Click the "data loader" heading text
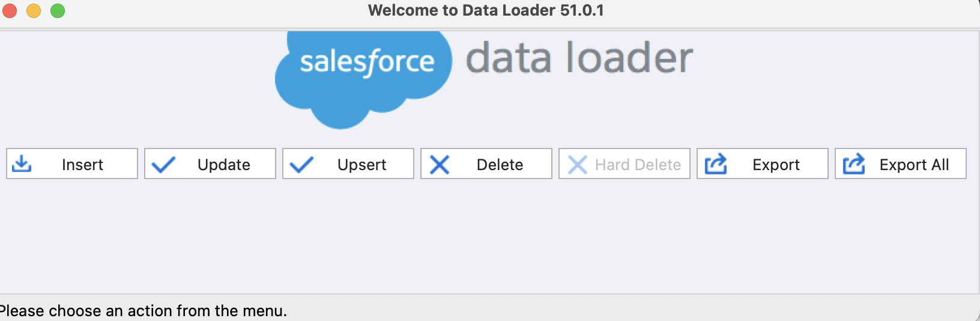The height and width of the screenshot is (321, 980). pyautogui.click(x=579, y=58)
